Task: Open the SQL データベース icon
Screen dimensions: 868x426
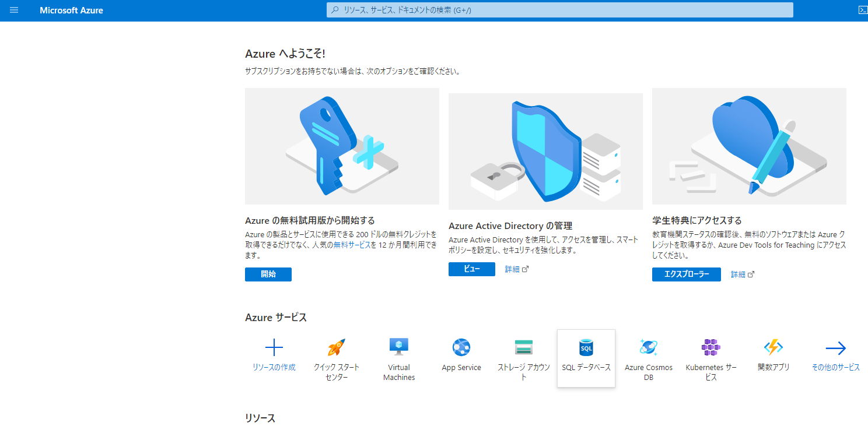Action: 586,348
